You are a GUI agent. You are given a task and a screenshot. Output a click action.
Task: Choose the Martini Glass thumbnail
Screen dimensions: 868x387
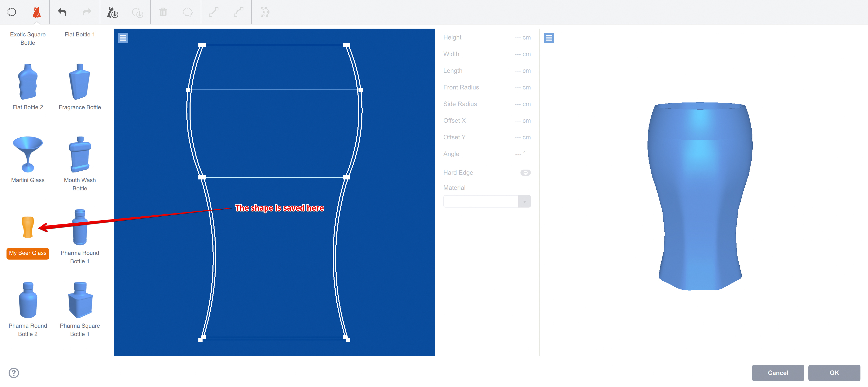pos(28,154)
